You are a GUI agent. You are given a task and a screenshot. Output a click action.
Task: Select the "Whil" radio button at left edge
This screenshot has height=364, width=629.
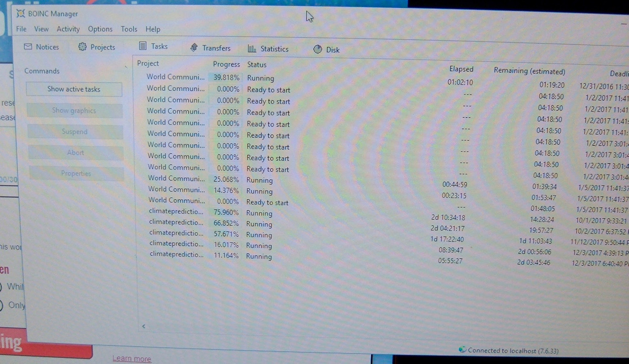pyautogui.click(x=2, y=286)
